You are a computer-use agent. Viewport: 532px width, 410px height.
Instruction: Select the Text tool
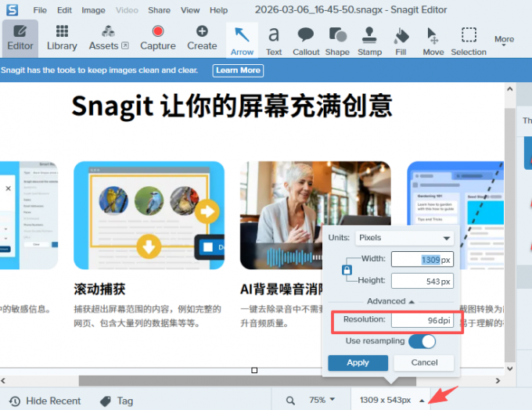click(x=274, y=41)
